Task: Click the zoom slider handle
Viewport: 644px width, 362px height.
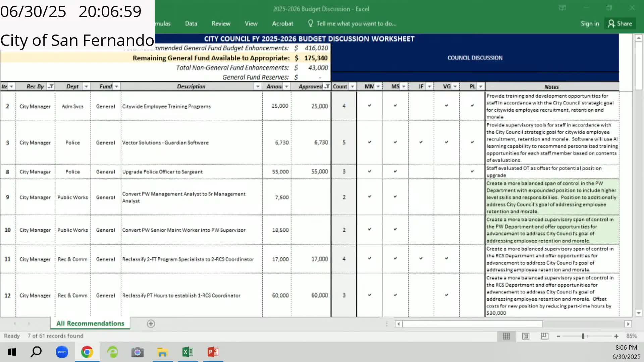Action: (583, 336)
